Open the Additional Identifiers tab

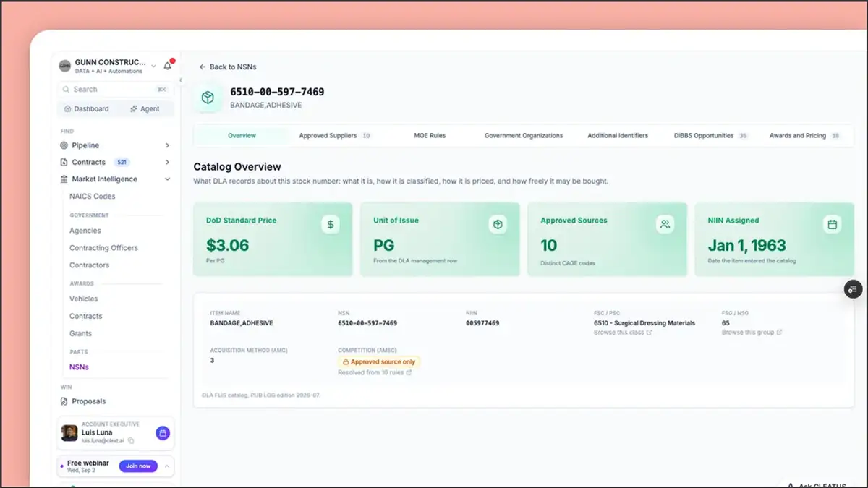pos(618,136)
